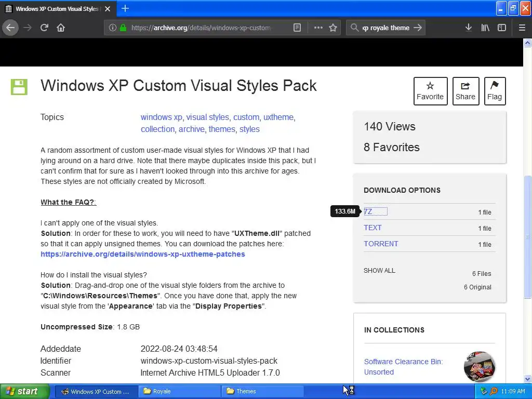Download the 7Z file option

click(368, 212)
